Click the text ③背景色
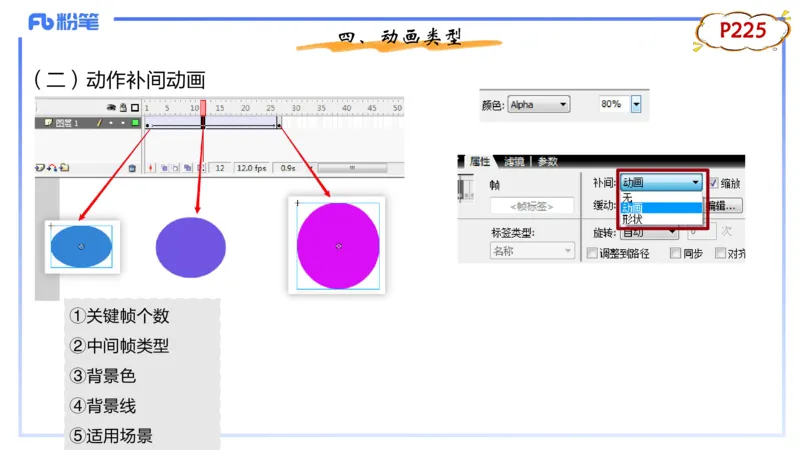 [x=103, y=376]
